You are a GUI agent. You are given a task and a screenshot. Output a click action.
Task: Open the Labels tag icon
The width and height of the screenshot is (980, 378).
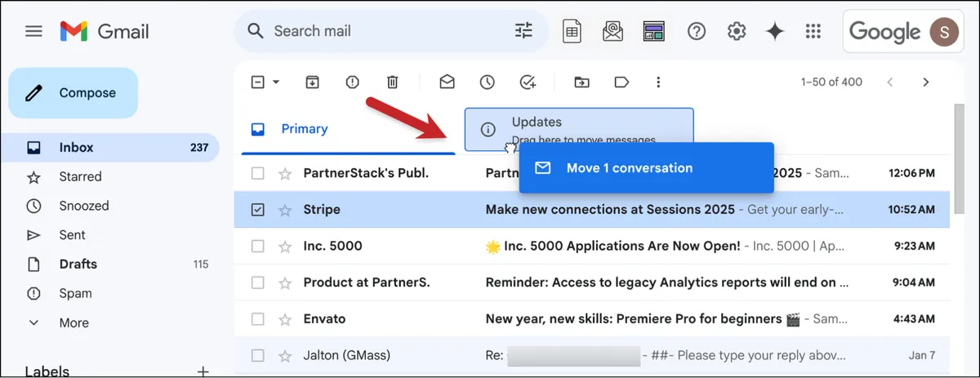pos(621,82)
